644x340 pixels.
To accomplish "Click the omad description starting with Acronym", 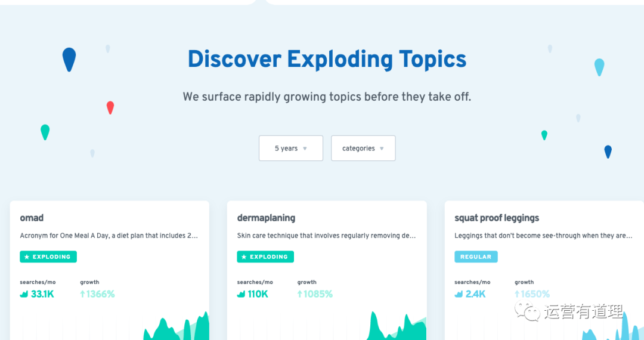I will (x=109, y=236).
